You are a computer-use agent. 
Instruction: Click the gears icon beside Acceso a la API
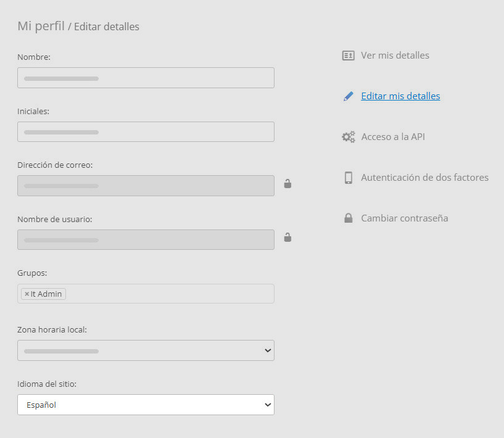coord(349,137)
